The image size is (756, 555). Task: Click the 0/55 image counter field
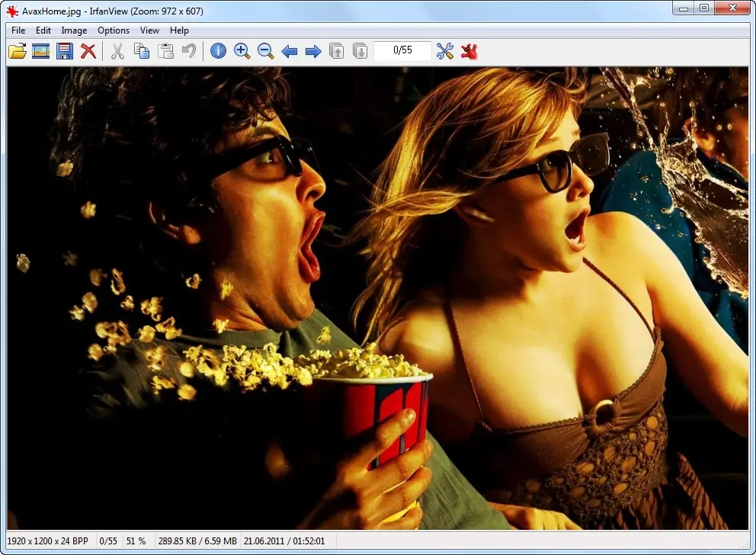coord(402,50)
